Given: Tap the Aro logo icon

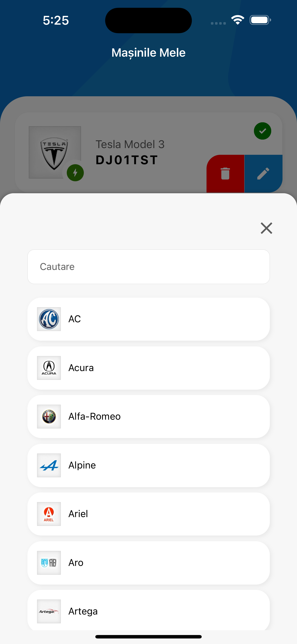Looking at the screenshot, I should tap(49, 562).
